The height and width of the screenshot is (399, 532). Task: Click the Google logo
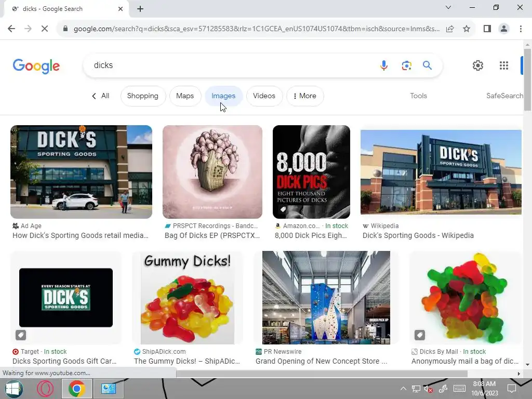(x=36, y=66)
